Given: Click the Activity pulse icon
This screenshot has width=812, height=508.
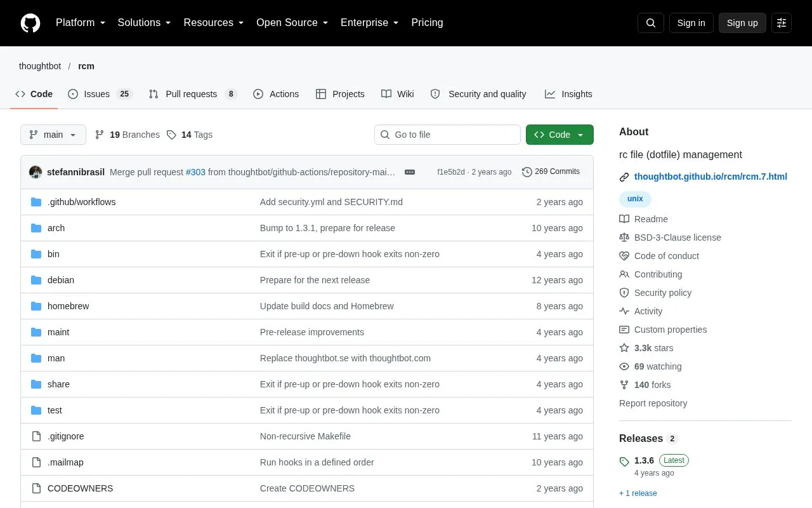Looking at the screenshot, I should pyautogui.click(x=624, y=311).
